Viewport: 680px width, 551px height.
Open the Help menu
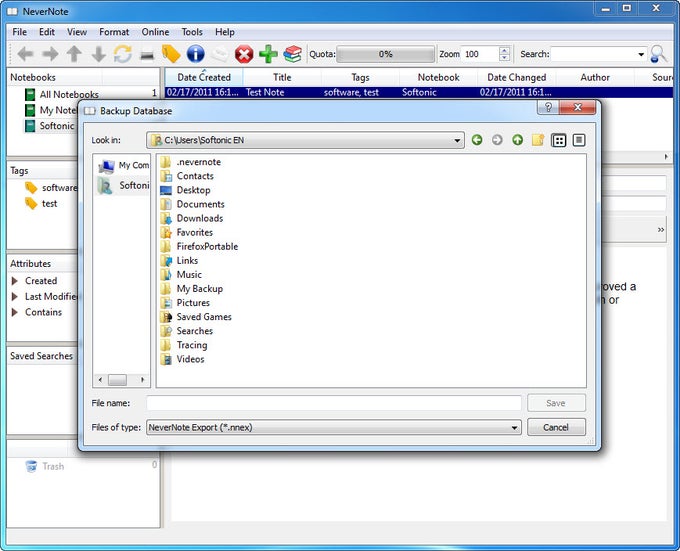225,32
